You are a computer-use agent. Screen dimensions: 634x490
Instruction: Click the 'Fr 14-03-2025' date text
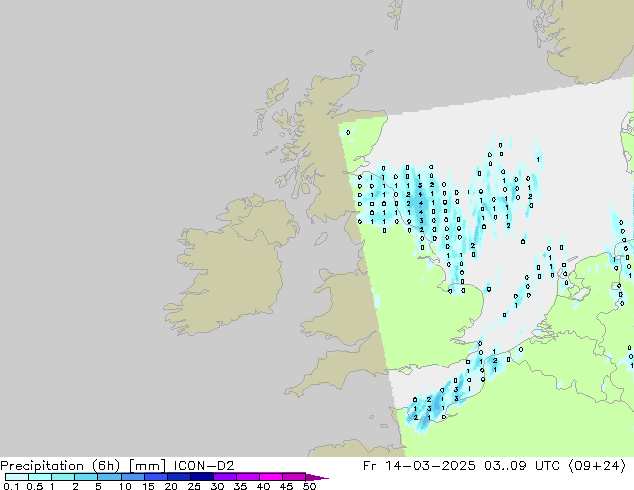[419, 466]
